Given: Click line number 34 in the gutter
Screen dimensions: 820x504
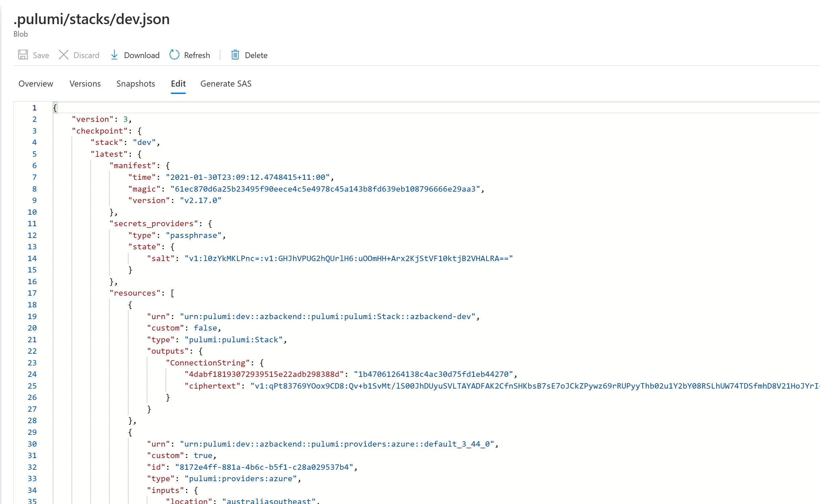Looking at the screenshot, I should (x=32, y=490).
